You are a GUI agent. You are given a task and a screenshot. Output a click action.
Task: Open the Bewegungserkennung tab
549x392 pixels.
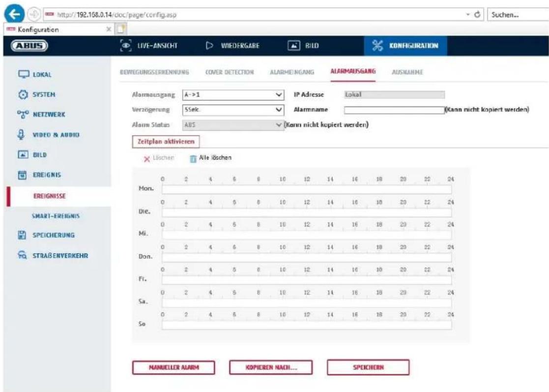154,72
